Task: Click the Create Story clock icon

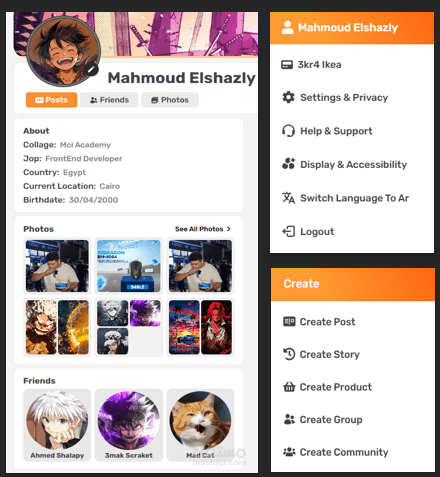Action: [x=289, y=354]
